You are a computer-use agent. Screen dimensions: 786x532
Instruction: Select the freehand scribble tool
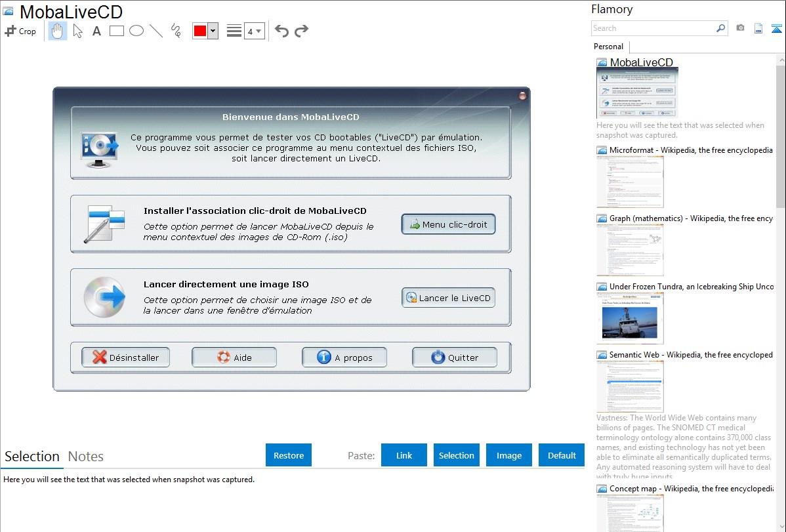(176, 31)
